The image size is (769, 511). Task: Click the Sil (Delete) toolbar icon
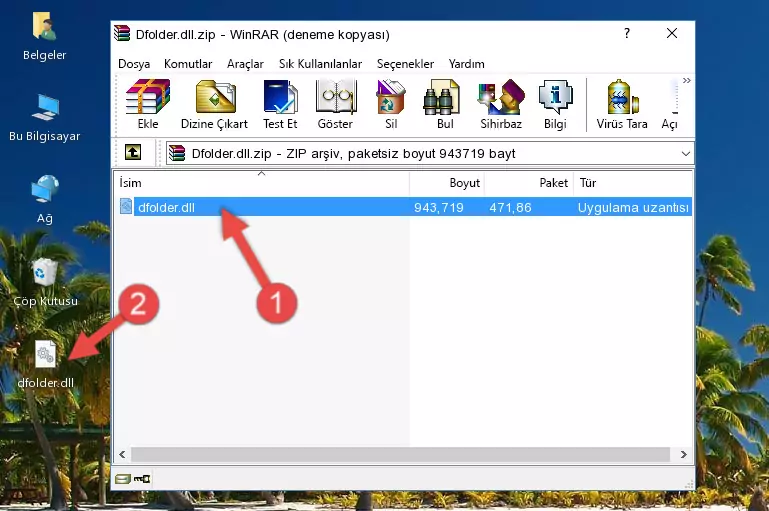[391, 104]
